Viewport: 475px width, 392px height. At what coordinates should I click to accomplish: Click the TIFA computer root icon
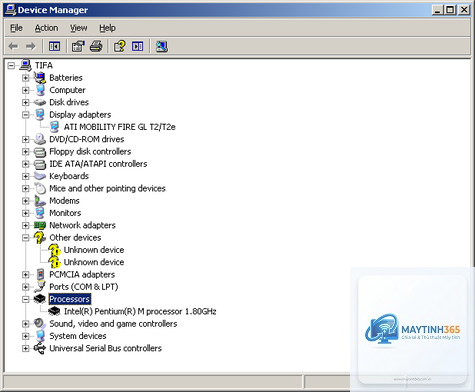(25, 65)
